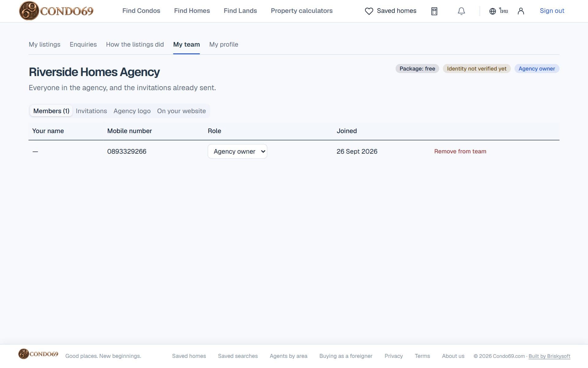Click the Condo69 footer logo
The width and height of the screenshot is (588, 368).
[38, 354]
